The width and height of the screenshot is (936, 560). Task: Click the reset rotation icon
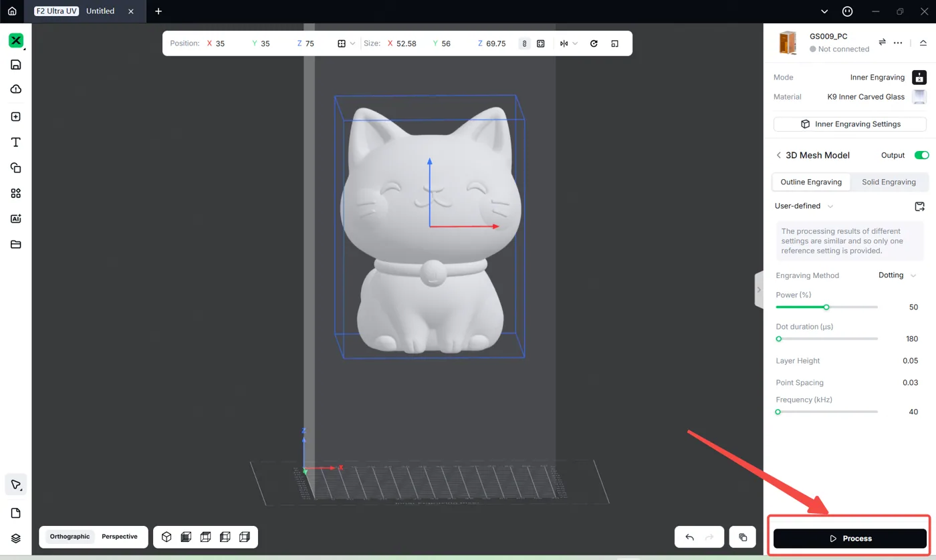point(594,43)
